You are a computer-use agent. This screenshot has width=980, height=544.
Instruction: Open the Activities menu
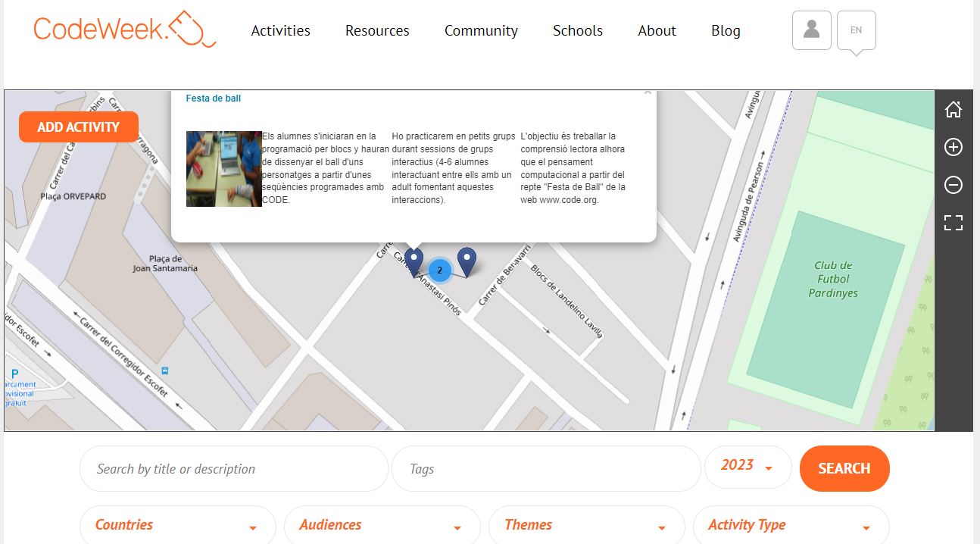tap(280, 31)
